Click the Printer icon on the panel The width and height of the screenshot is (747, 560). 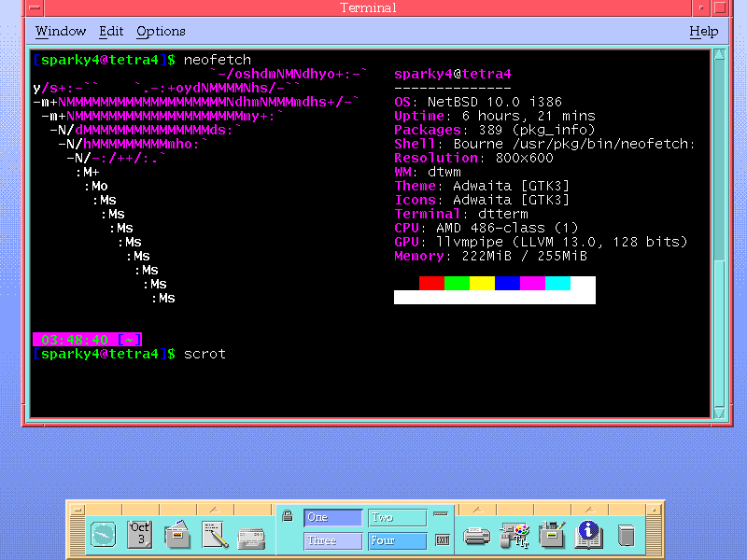point(477,536)
